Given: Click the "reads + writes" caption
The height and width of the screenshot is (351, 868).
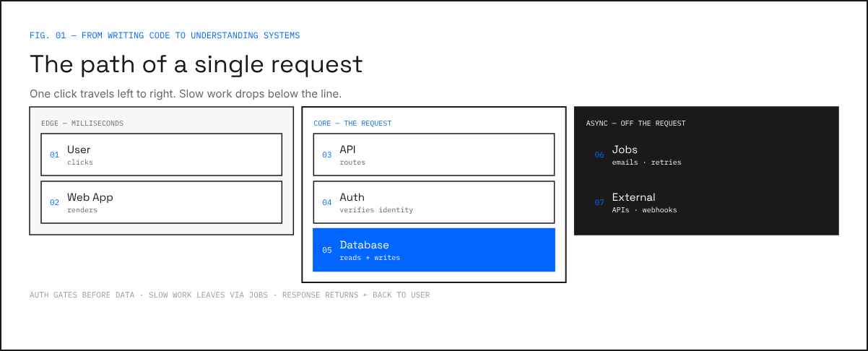Looking at the screenshot, I should (x=370, y=258).
